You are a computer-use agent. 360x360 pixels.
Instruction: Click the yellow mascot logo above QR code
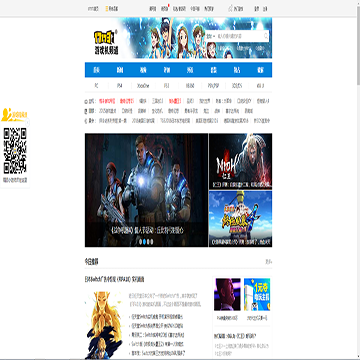click(x=13, y=115)
